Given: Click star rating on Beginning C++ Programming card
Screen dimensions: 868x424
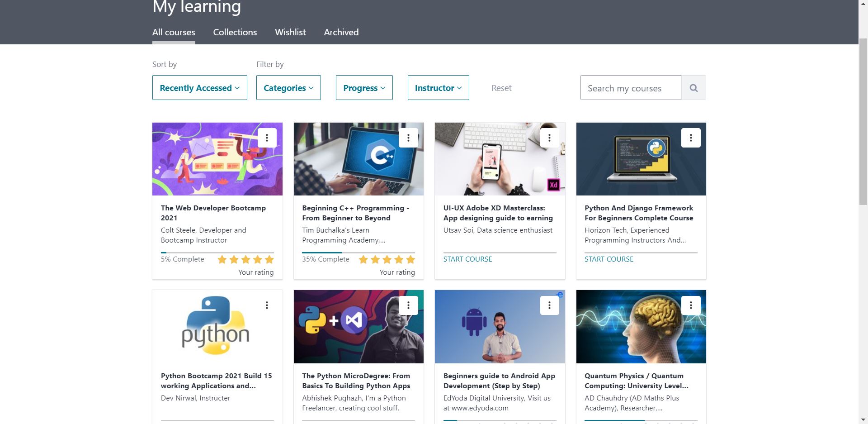Looking at the screenshot, I should (387, 259).
